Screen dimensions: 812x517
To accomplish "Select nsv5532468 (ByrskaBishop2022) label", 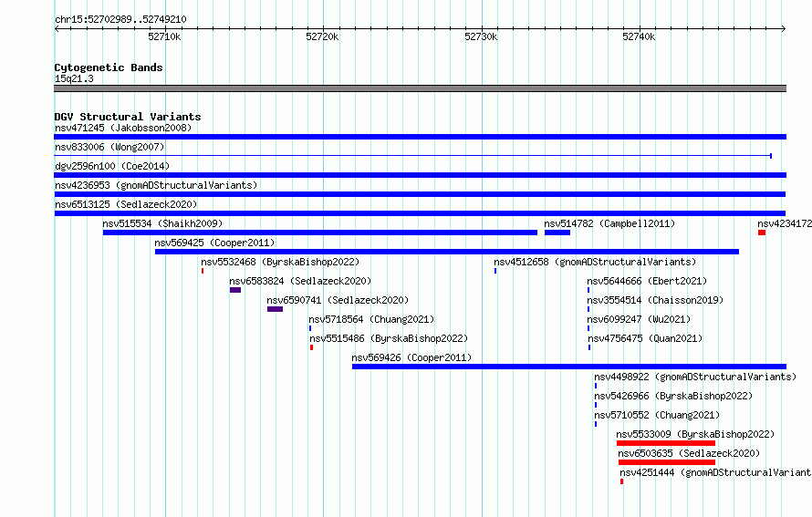I will click(280, 262).
